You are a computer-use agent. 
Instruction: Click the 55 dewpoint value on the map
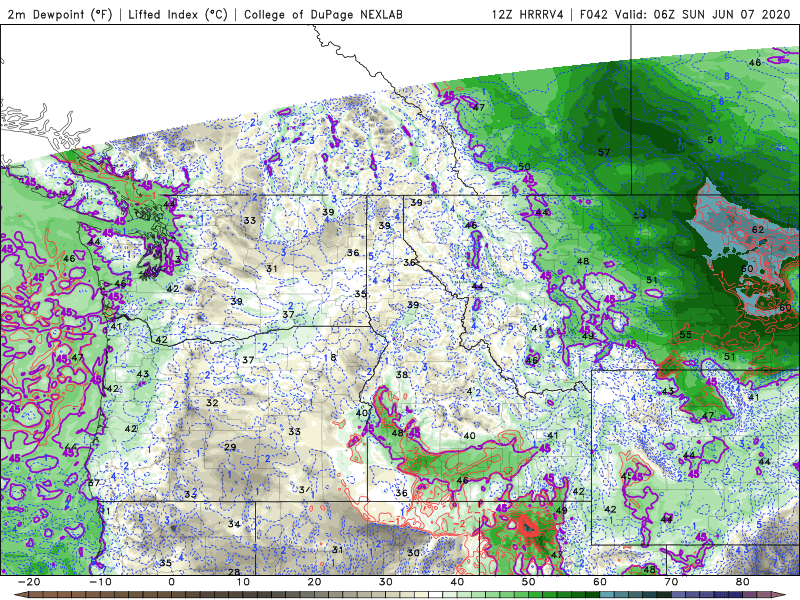[686, 335]
